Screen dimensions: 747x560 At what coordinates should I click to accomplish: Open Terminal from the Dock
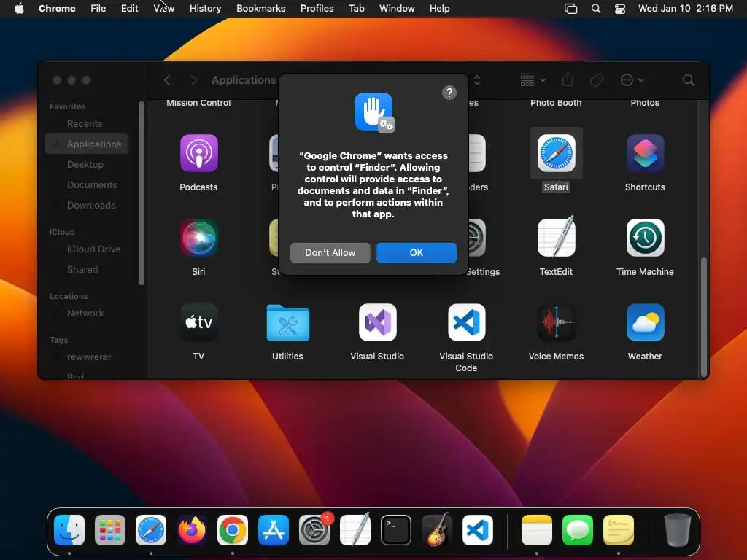coord(396,530)
